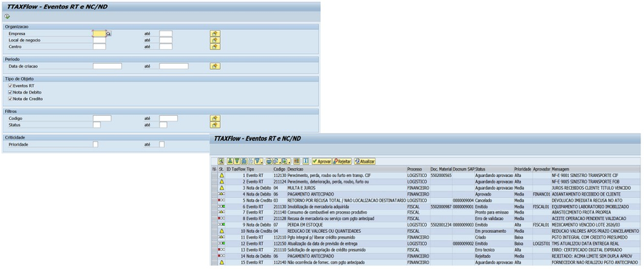Click approver LOGIST01 cell

coord(541,244)
